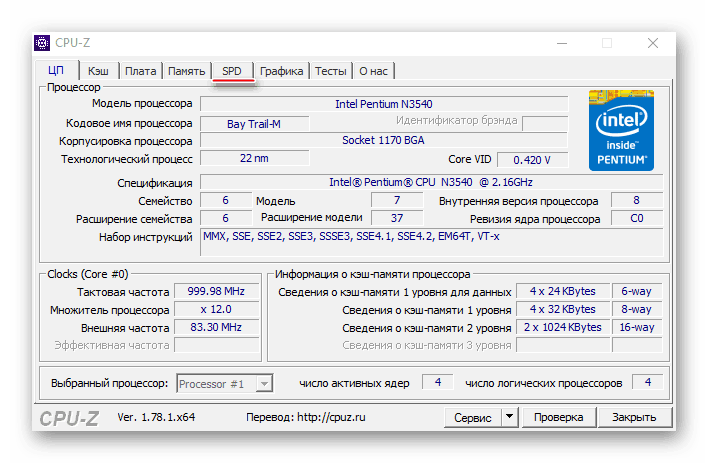Screen dimensions: 708x463
Task: Click the 2 x 1024 KBytes cache value
Action: pyautogui.click(x=563, y=327)
